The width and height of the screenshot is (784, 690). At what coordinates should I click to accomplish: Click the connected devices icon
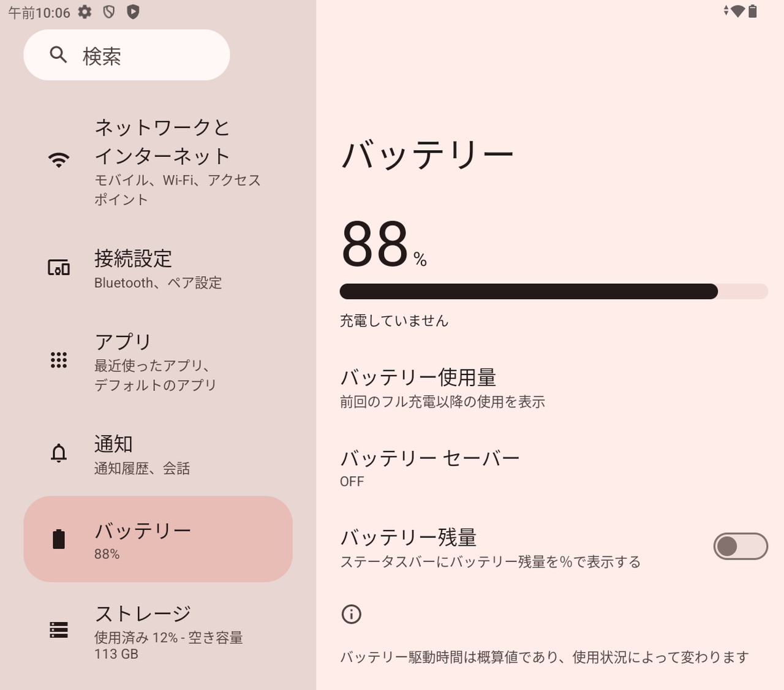point(59,268)
